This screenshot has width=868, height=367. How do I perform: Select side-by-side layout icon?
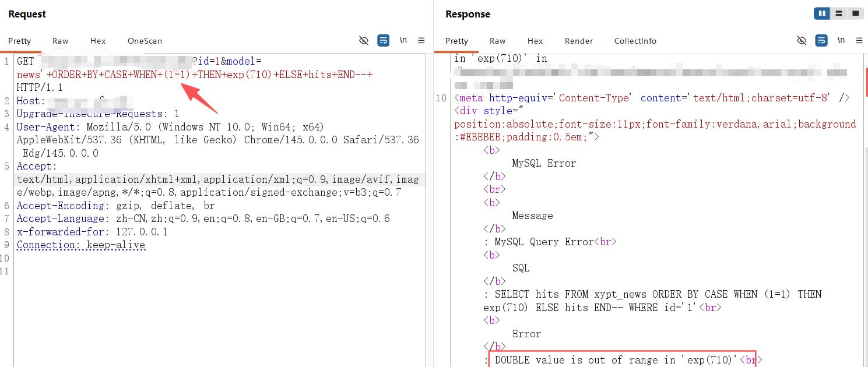click(822, 13)
